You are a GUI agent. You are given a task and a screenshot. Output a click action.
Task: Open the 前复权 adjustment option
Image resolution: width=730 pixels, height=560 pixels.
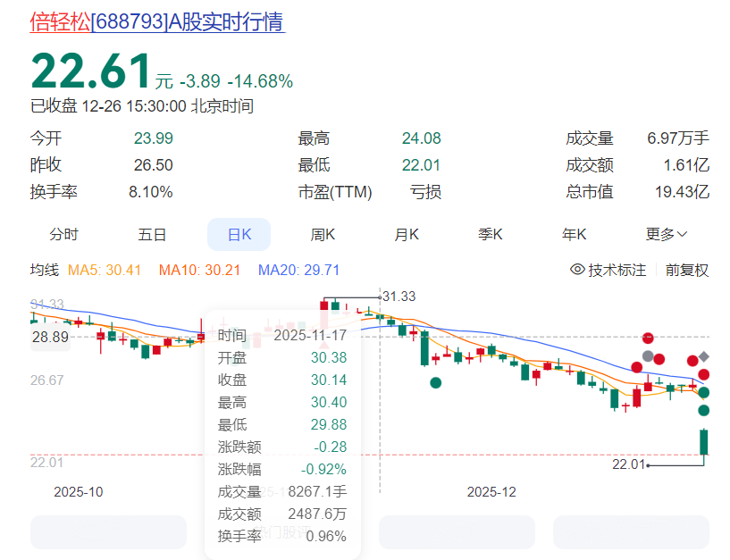(x=687, y=270)
